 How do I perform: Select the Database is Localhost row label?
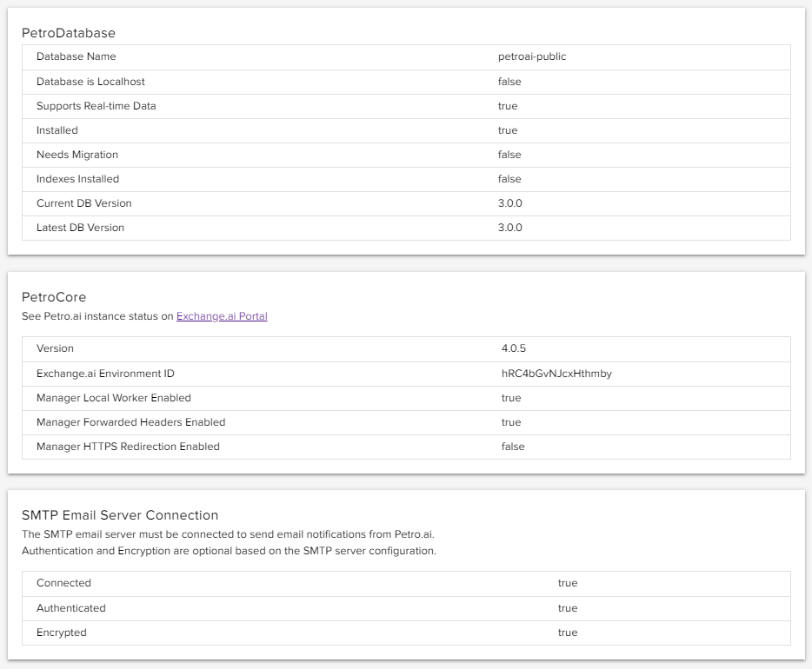(90, 82)
